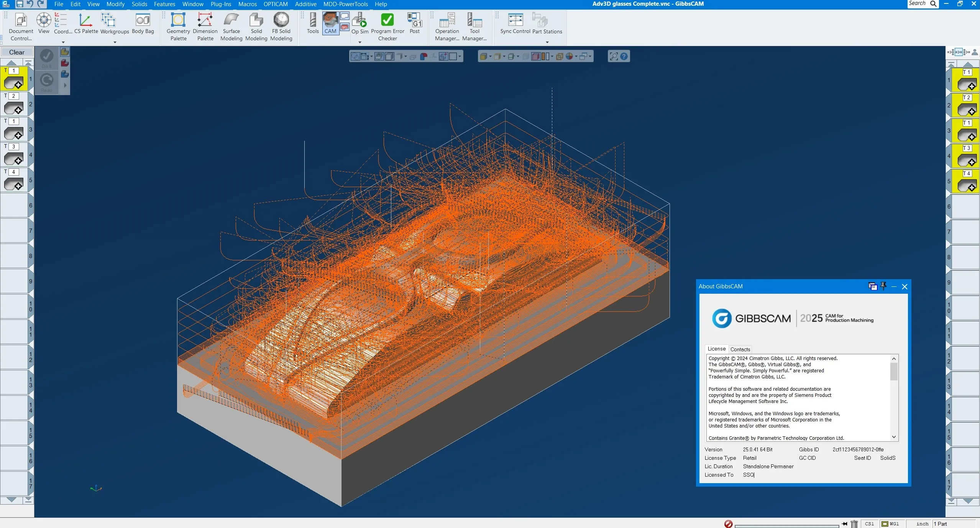The image size is (980, 528).
Task: Open the View palette
Action: tap(44, 23)
